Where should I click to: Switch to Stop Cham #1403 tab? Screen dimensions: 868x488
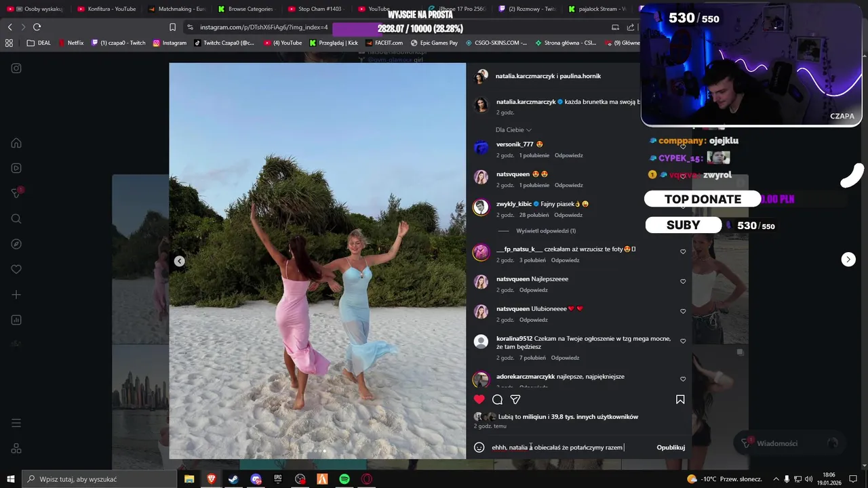tap(315, 9)
